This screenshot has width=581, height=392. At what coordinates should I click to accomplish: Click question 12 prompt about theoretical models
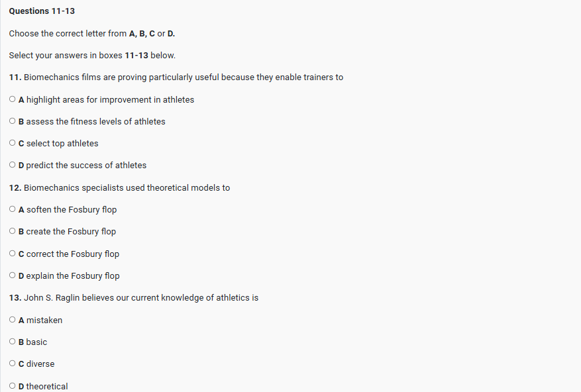(120, 187)
